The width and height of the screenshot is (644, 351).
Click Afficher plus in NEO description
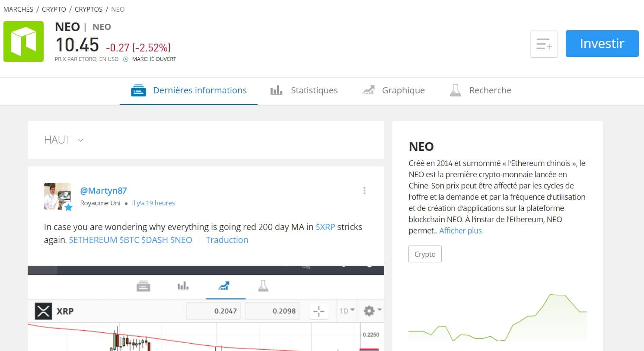click(x=460, y=231)
